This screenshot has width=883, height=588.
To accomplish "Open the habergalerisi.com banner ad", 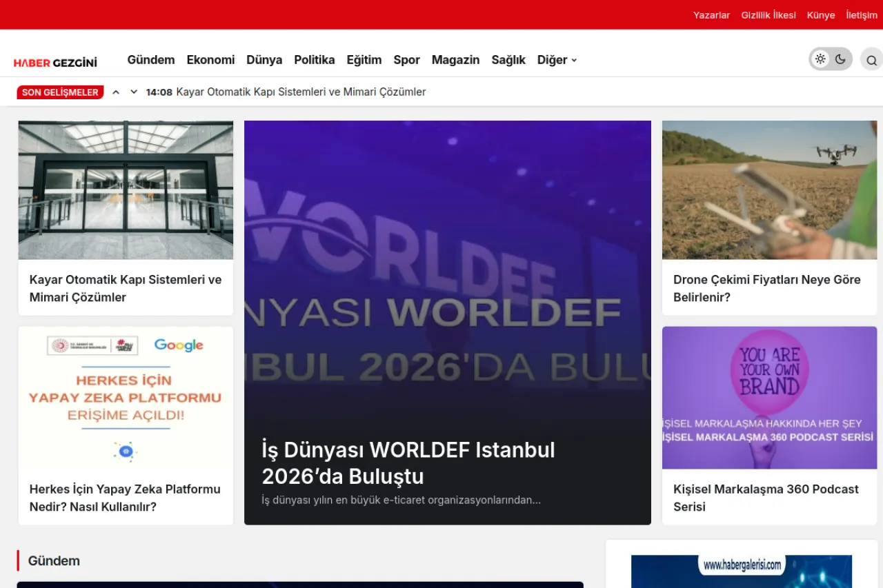I will tap(742, 571).
